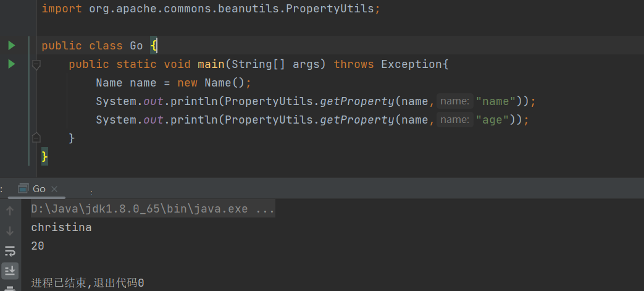Click the print icon below scroll-to-end
The width and height of the screenshot is (644, 291).
point(10,287)
